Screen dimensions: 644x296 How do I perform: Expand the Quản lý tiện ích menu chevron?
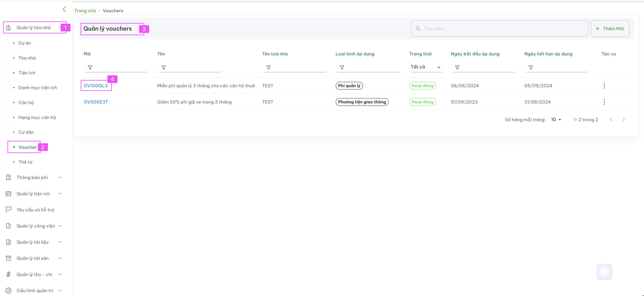(60, 193)
